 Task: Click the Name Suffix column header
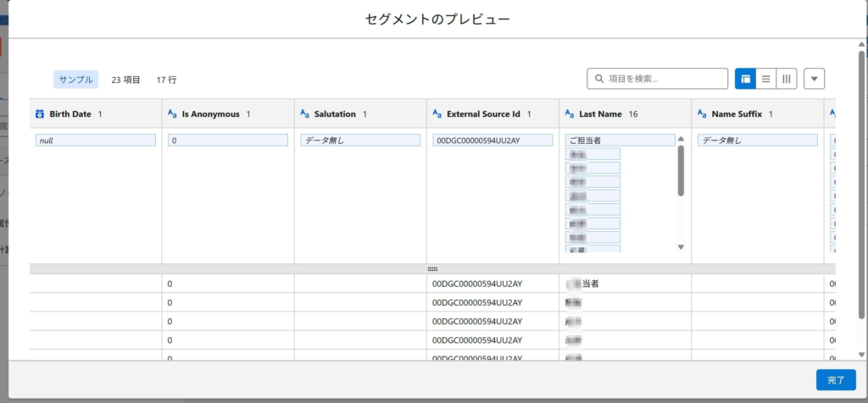(x=757, y=114)
